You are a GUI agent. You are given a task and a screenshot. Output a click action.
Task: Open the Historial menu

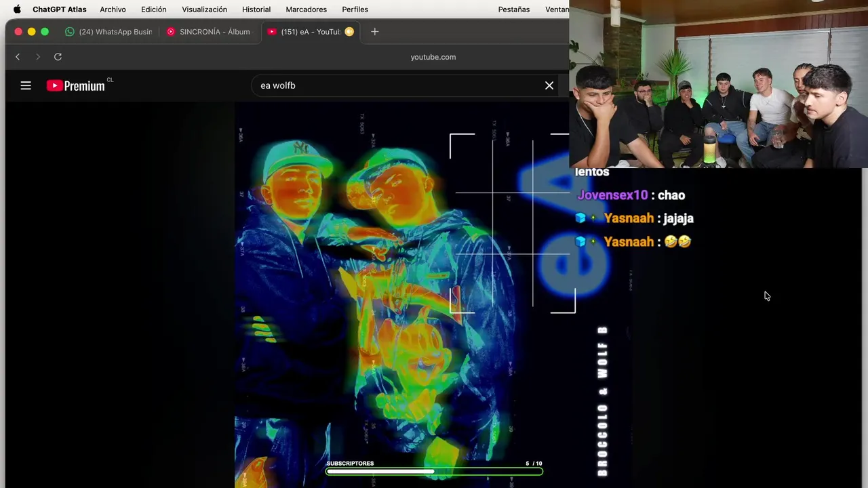[256, 9]
